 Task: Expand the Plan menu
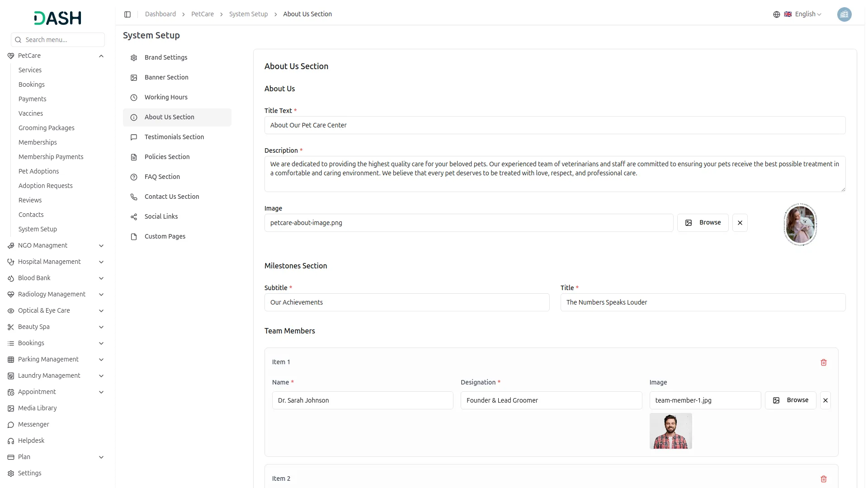[x=101, y=457]
